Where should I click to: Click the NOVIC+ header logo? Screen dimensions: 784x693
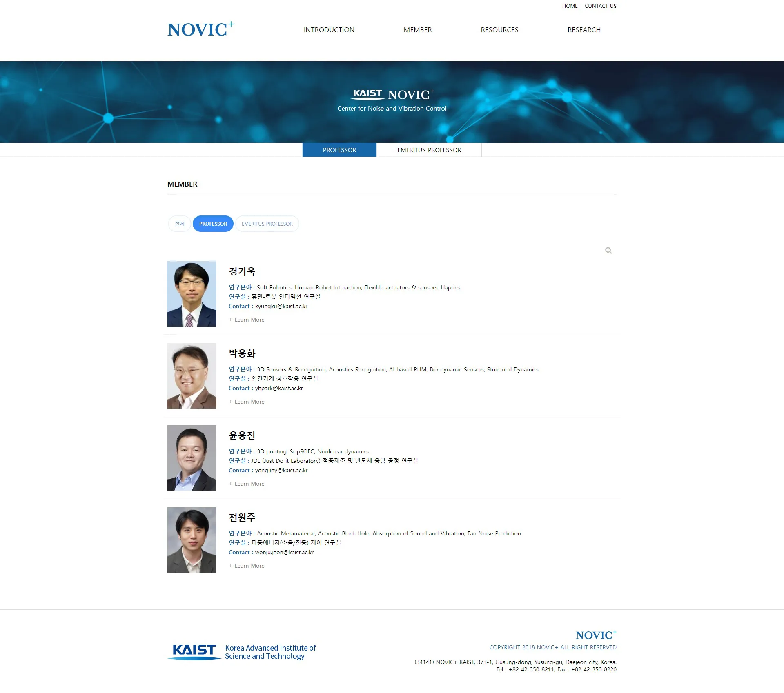pyautogui.click(x=200, y=29)
